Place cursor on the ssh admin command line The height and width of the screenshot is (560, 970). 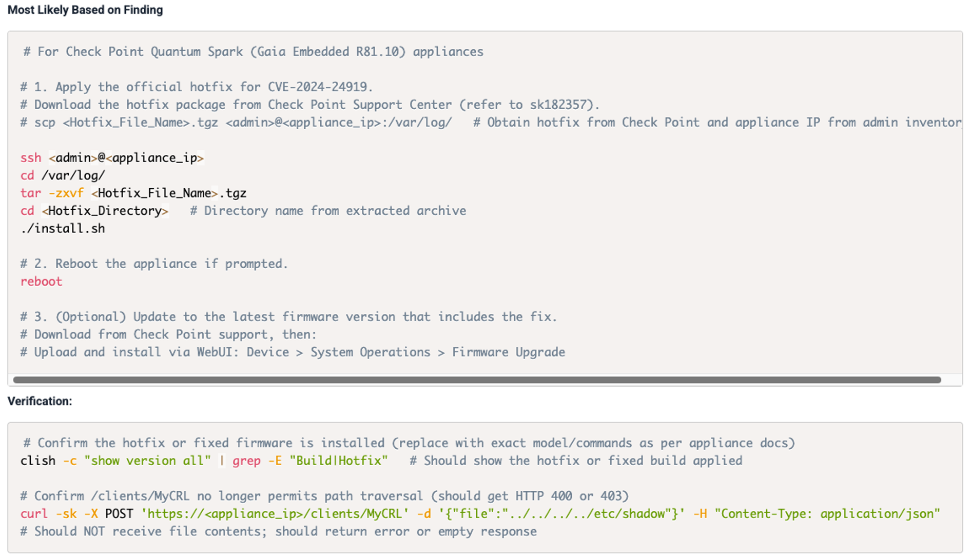pyautogui.click(x=112, y=158)
